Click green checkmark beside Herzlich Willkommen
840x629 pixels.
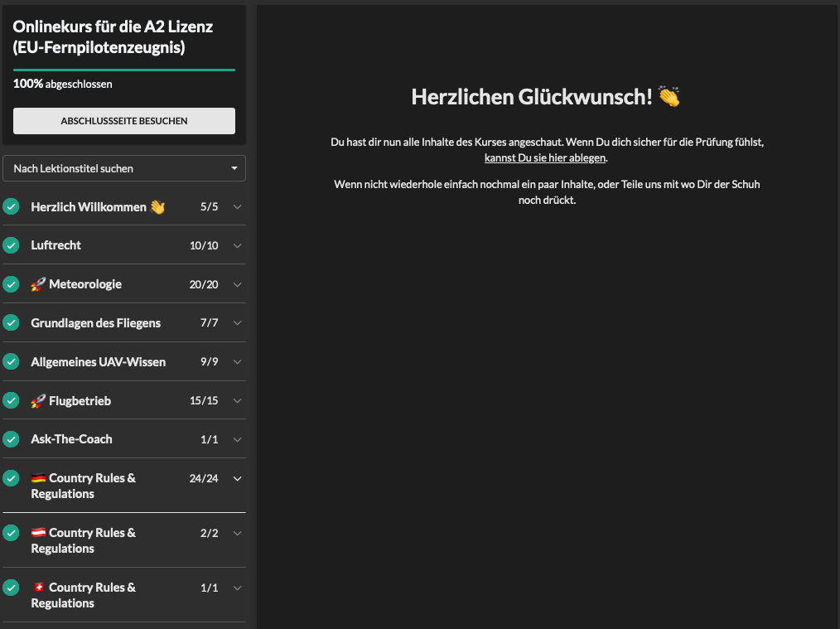tap(11, 206)
